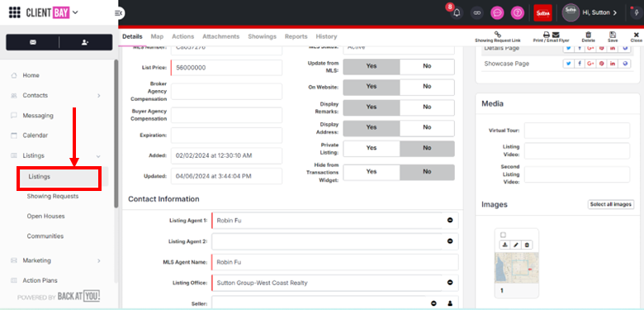644x310 pixels.
Task: Click the lightning bolt icon in the header
Action: point(637,12)
